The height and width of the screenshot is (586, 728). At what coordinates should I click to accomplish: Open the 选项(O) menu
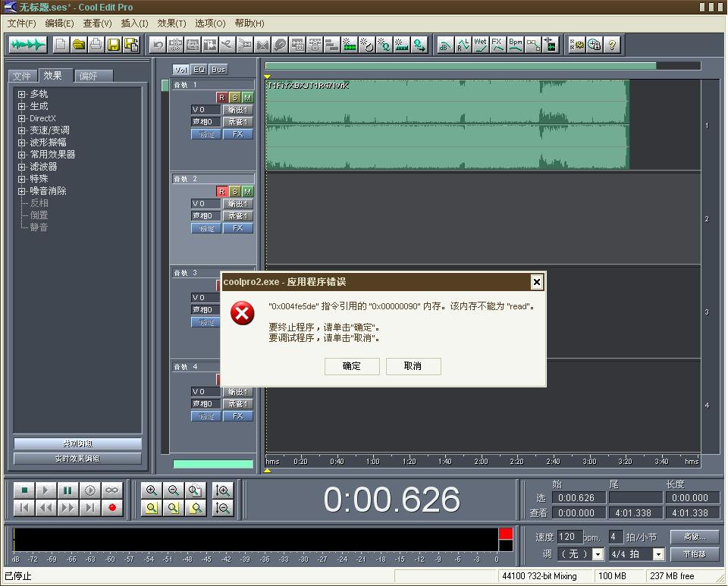210,24
